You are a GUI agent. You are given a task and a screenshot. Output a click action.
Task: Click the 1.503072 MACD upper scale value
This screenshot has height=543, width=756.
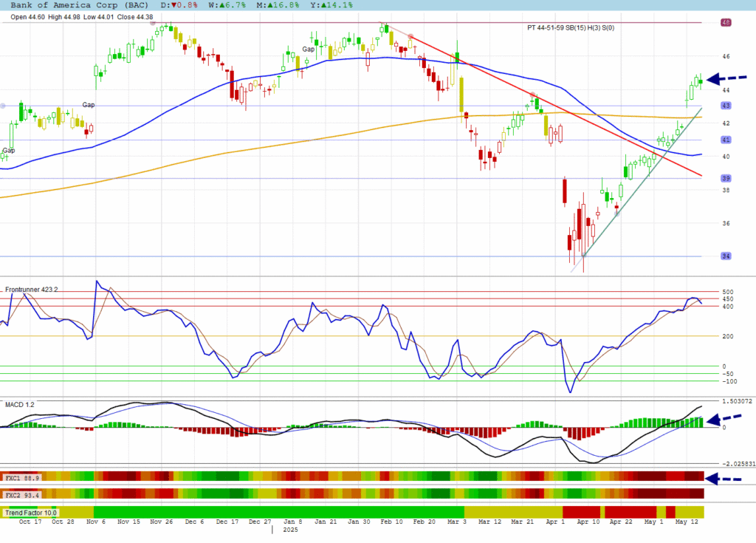[737, 401]
